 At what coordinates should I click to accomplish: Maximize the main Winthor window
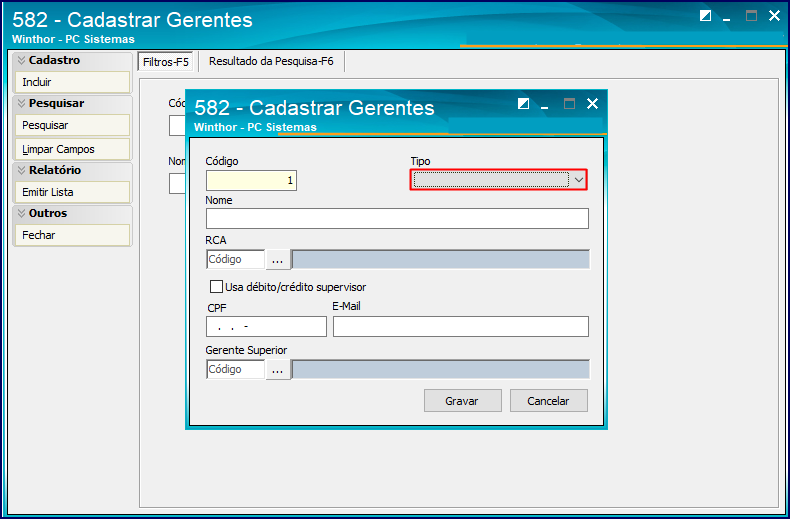point(751,16)
